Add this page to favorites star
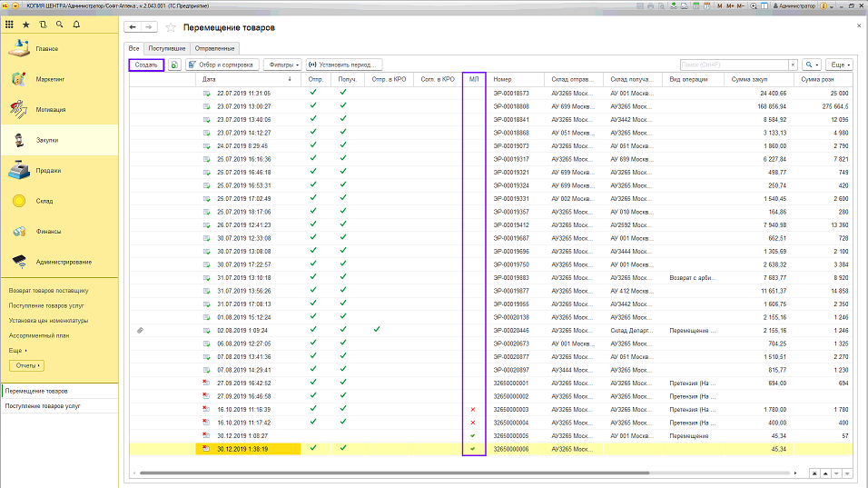 [x=171, y=28]
